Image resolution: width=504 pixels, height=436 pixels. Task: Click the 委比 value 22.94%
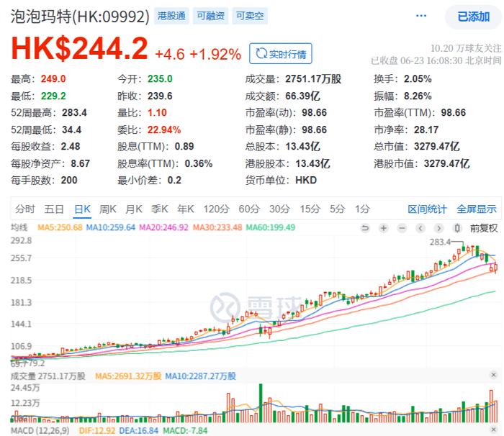[164, 130]
